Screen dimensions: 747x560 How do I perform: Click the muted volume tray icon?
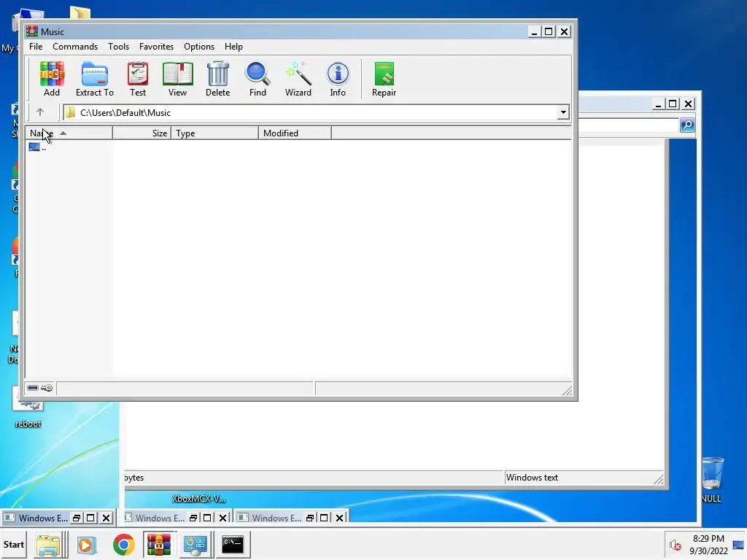[x=675, y=545]
